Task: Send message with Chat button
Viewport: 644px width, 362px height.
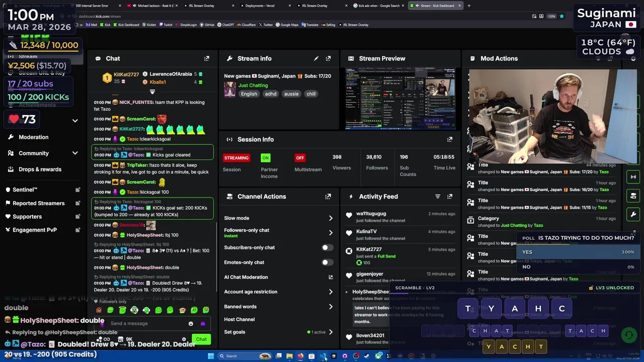Action: tap(201, 339)
